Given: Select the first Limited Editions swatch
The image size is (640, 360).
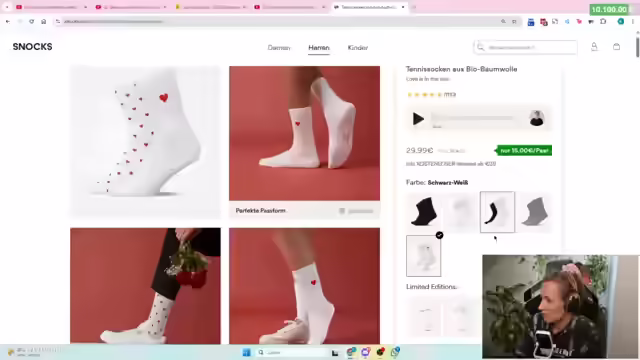Looking at the screenshot, I should 424,318.
